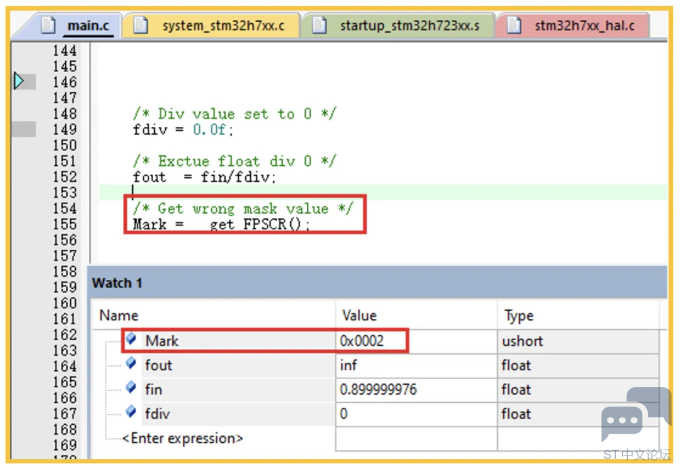
Task: Click the code line fdiv = 0.0f;
Action: 183,129
